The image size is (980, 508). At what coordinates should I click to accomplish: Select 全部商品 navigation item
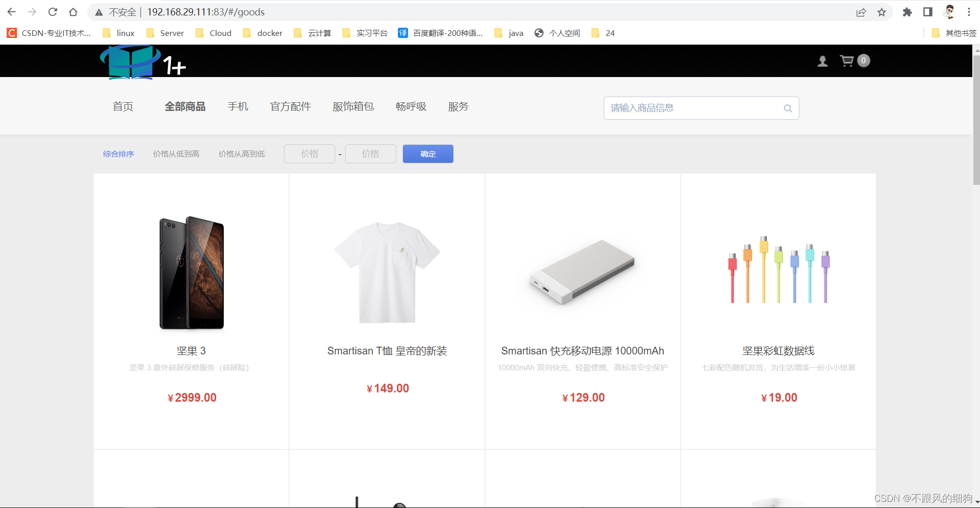point(185,106)
